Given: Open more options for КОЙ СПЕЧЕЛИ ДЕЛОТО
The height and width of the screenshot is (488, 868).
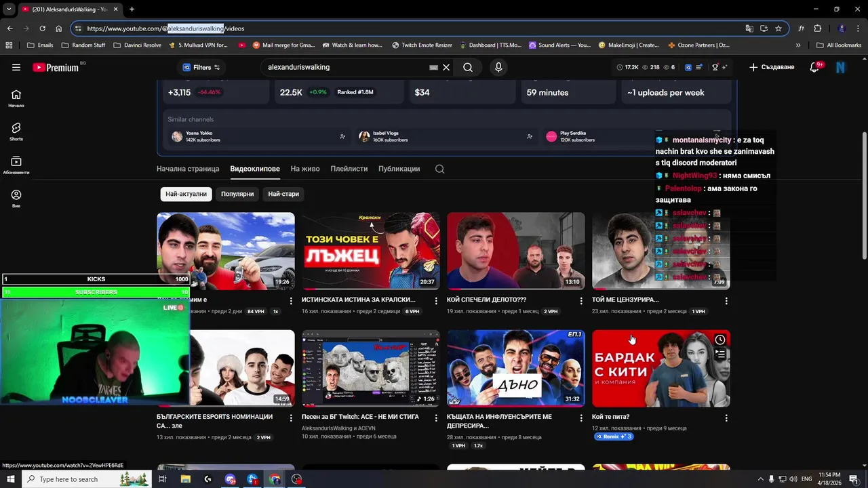Looking at the screenshot, I should (581, 300).
